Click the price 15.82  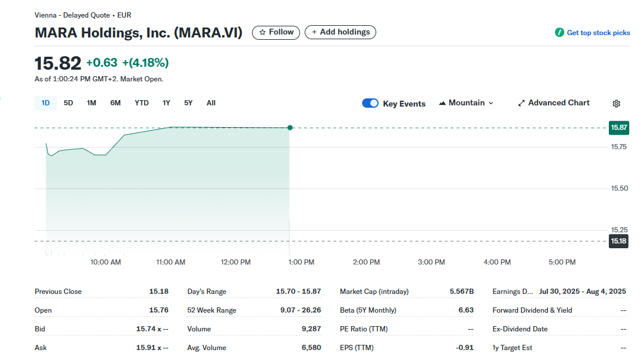58,63
